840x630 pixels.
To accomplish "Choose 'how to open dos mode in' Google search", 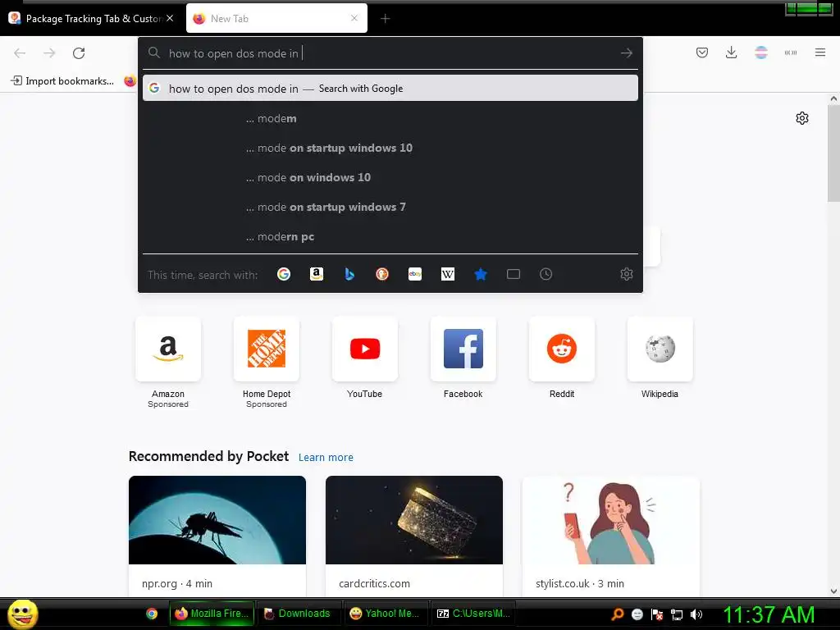I will tap(390, 89).
